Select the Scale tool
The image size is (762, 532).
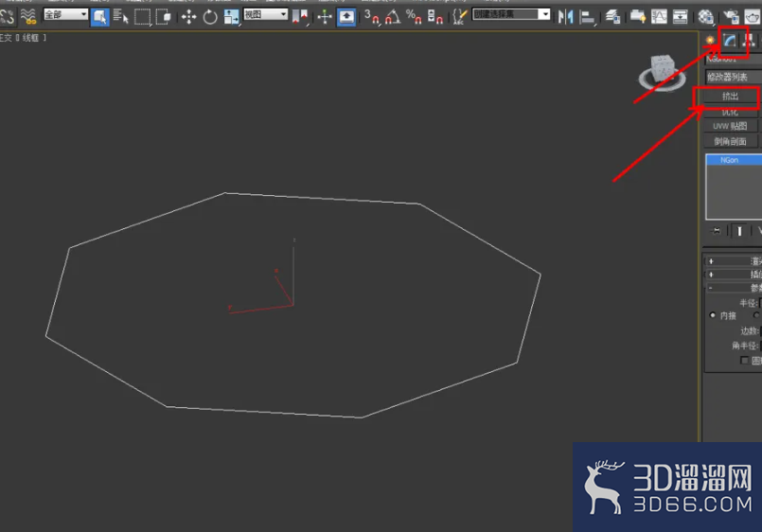click(x=231, y=17)
